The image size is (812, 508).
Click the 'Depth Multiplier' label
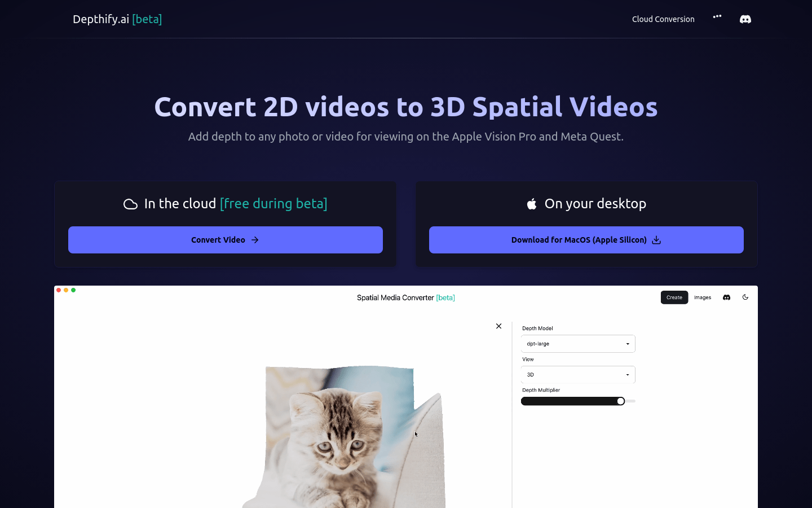(x=541, y=390)
